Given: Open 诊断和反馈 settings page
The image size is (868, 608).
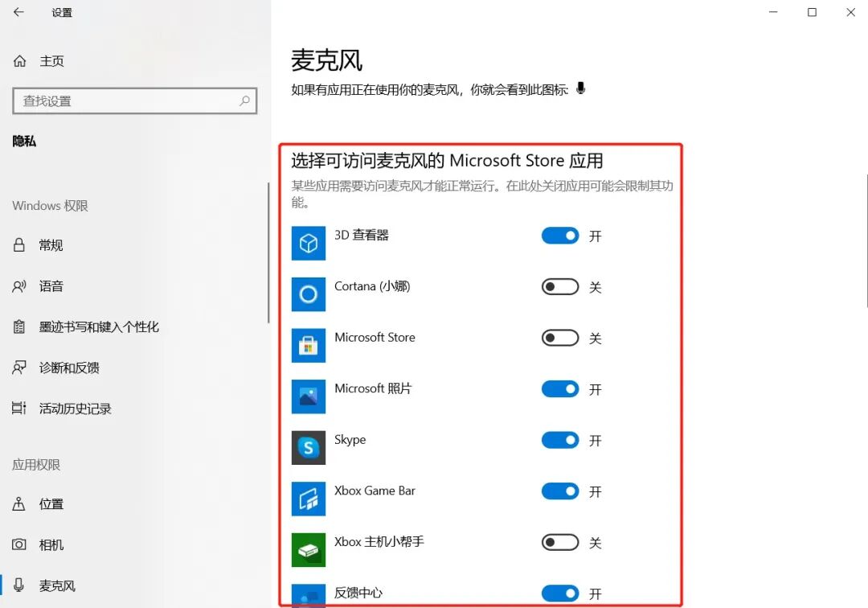Looking at the screenshot, I should click(69, 368).
